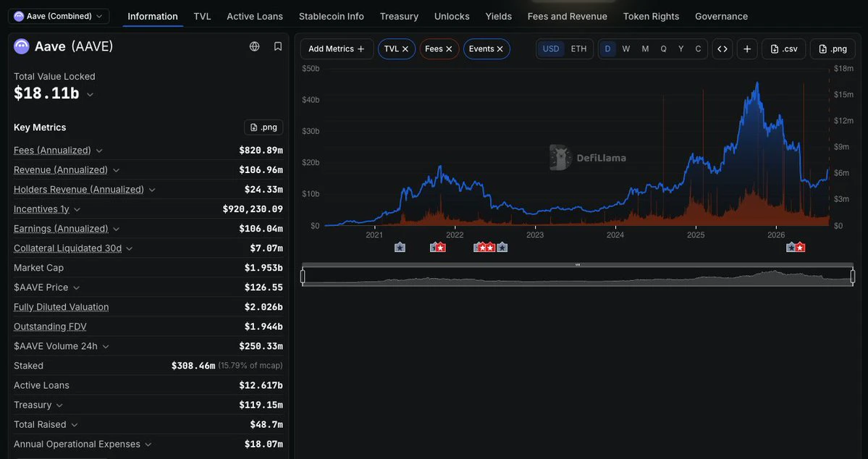868x459 pixels.
Task: Click the Add Metrics button
Action: pos(337,49)
